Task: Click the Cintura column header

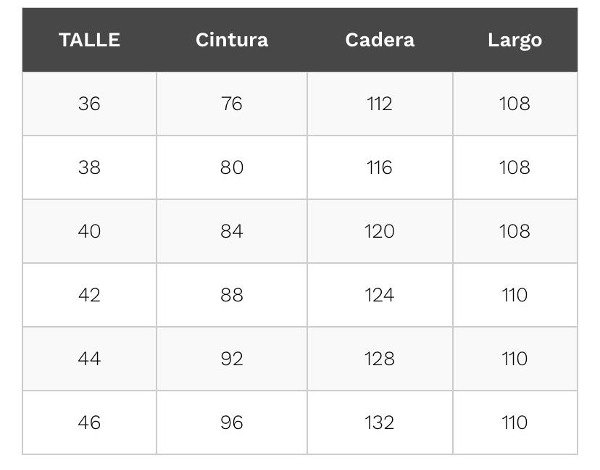Action: point(232,40)
